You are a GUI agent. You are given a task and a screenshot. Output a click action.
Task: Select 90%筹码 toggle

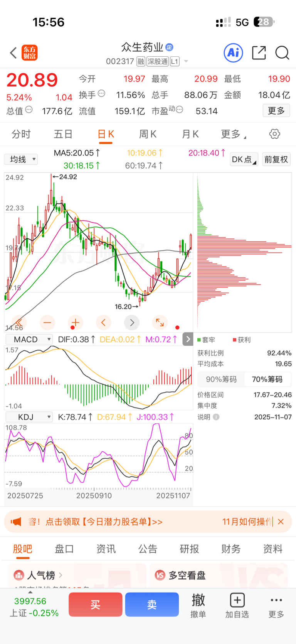click(221, 379)
